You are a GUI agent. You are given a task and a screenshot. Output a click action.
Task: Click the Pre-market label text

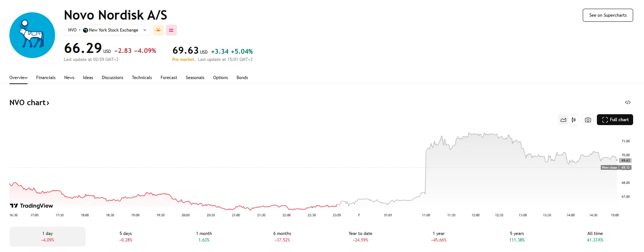(x=184, y=59)
